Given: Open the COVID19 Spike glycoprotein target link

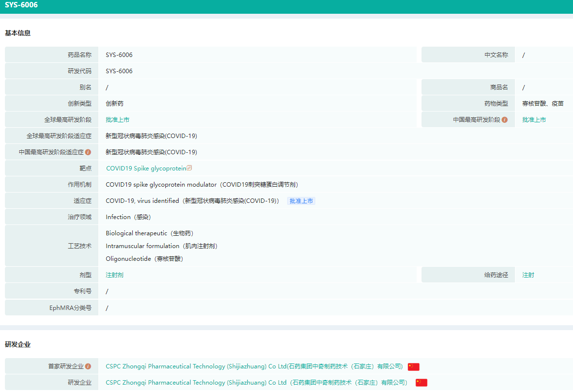Looking at the screenshot, I should (146, 168).
